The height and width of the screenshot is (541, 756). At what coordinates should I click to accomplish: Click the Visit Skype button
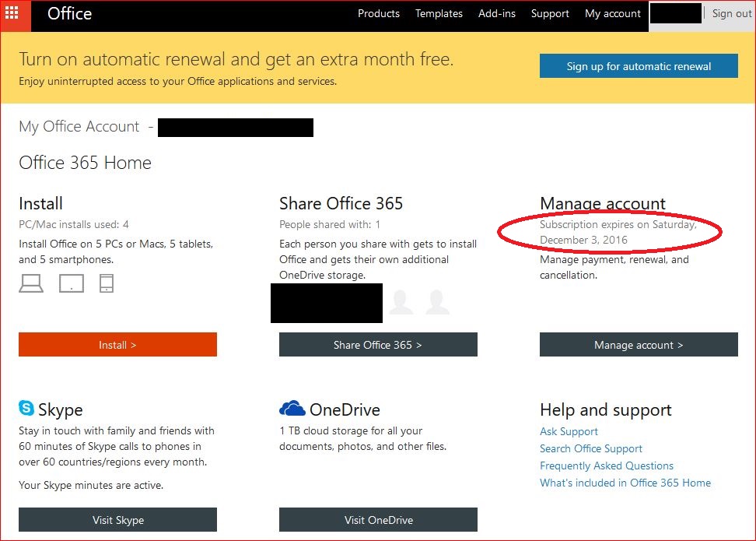pyautogui.click(x=117, y=520)
